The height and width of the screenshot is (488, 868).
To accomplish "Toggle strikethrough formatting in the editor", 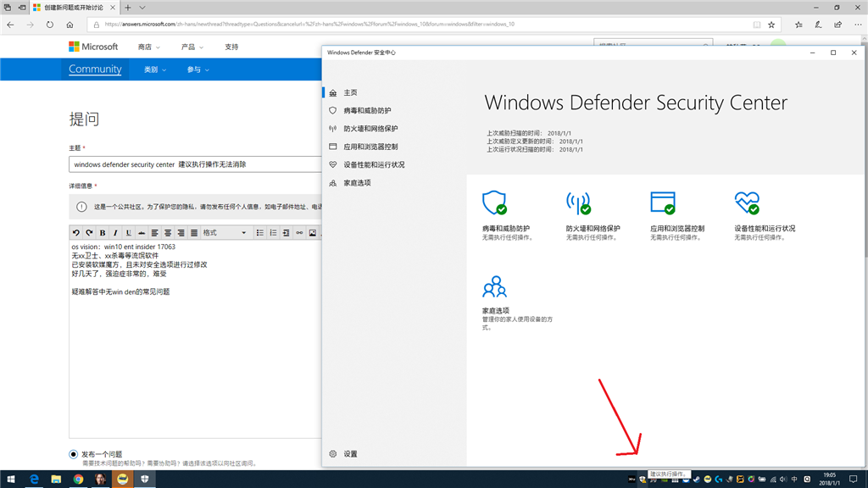I will tap(142, 233).
